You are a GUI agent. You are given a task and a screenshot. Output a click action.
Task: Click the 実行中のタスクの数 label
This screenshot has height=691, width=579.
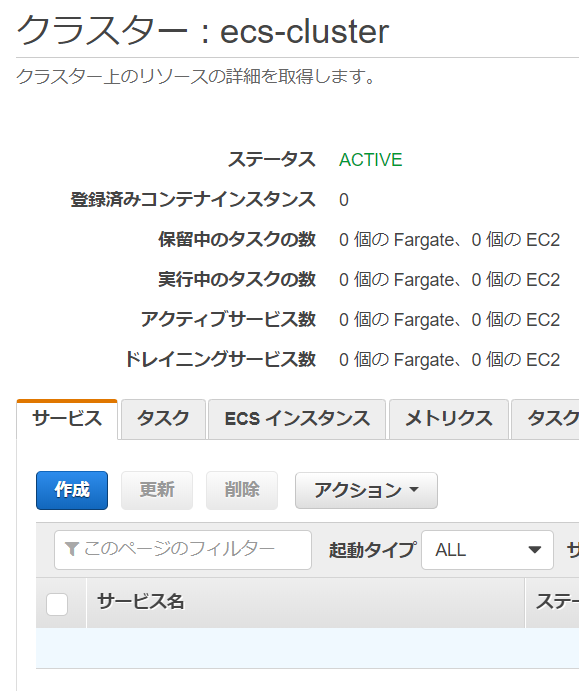point(237,279)
